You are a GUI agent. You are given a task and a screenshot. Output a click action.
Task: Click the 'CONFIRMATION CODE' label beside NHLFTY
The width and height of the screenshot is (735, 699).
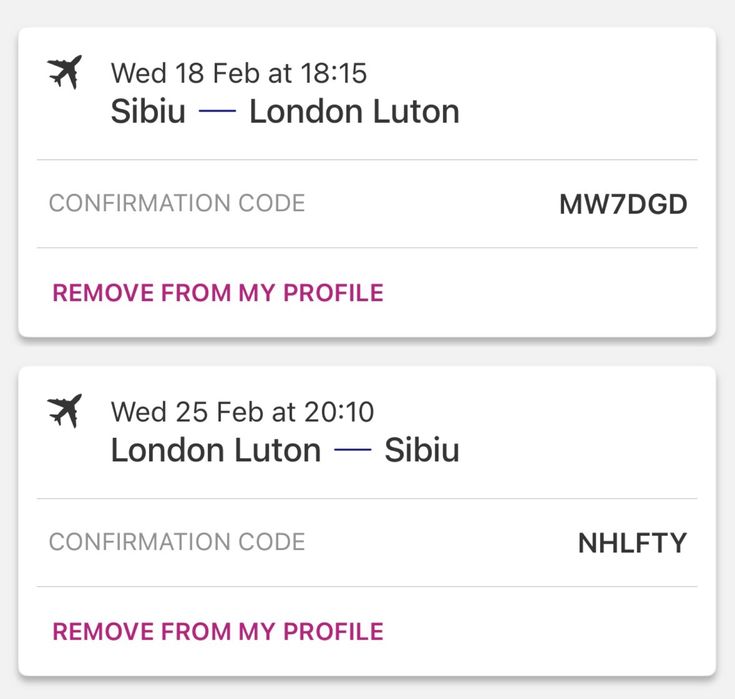[x=177, y=542]
